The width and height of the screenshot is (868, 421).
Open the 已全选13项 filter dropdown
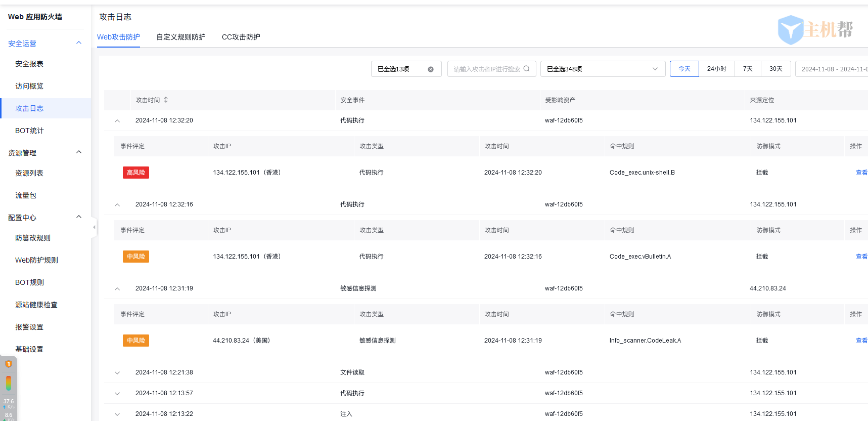[x=406, y=69]
